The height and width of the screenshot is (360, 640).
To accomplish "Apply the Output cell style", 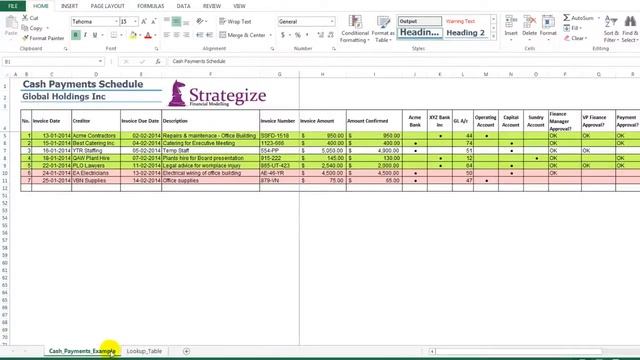I will click(420, 21).
